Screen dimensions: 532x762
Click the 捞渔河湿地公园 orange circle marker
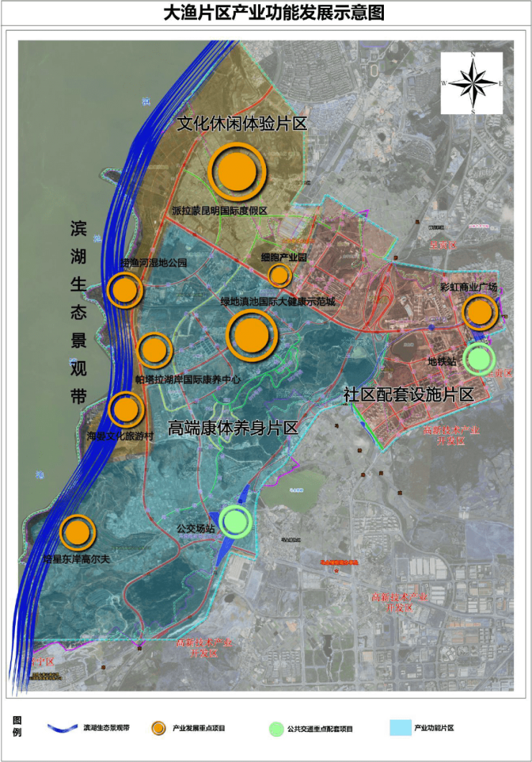(124, 290)
